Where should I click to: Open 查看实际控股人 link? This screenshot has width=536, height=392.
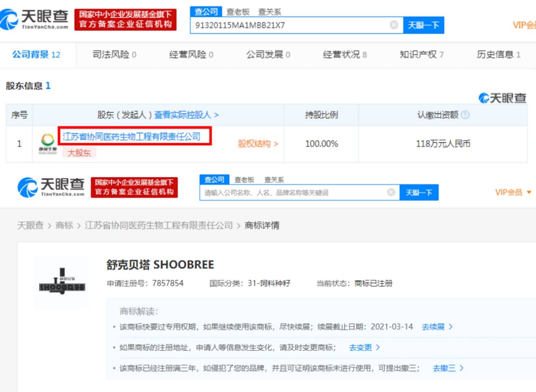pos(186,115)
